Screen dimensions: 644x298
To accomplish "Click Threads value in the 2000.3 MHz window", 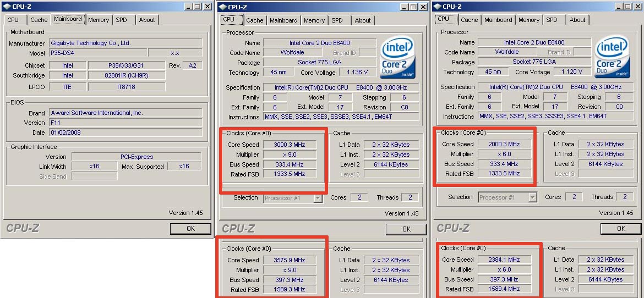I will [625, 197].
